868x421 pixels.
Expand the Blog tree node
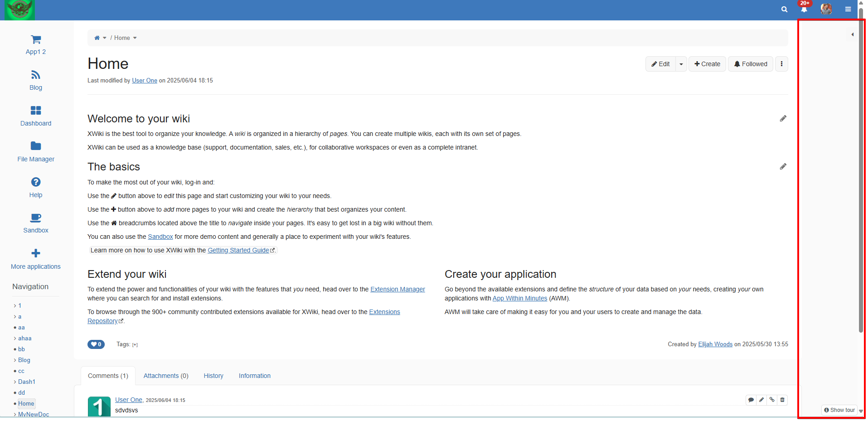pyautogui.click(x=15, y=360)
